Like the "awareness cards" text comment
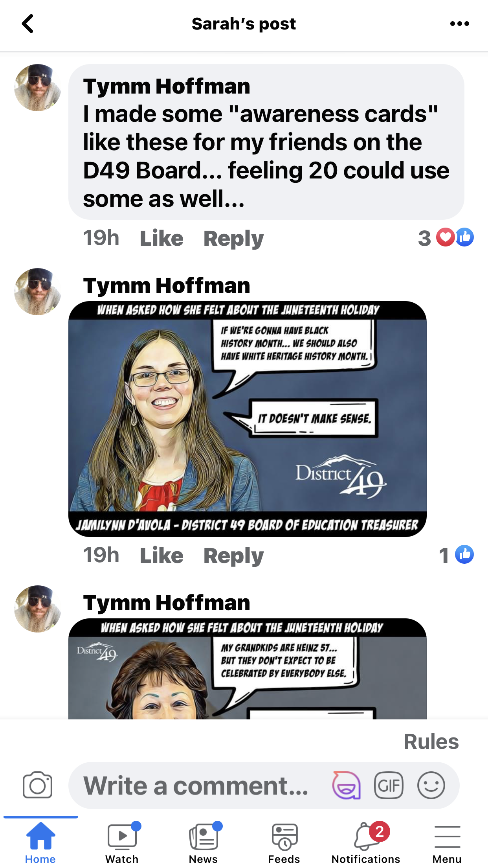The height and width of the screenshot is (868, 488). pyautogui.click(x=161, y=238)
